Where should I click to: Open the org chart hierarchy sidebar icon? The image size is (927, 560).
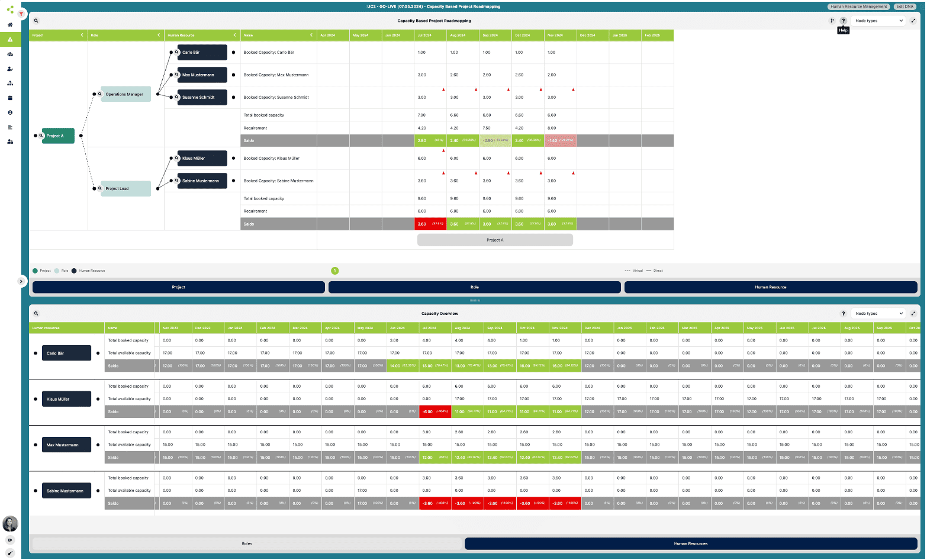click(x=10, y=83)
